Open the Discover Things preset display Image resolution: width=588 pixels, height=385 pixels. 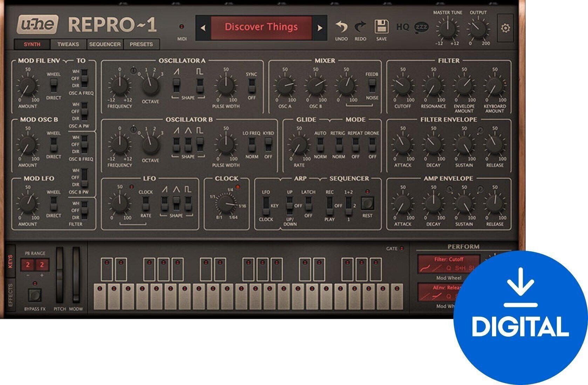click(x=261, y=27)
